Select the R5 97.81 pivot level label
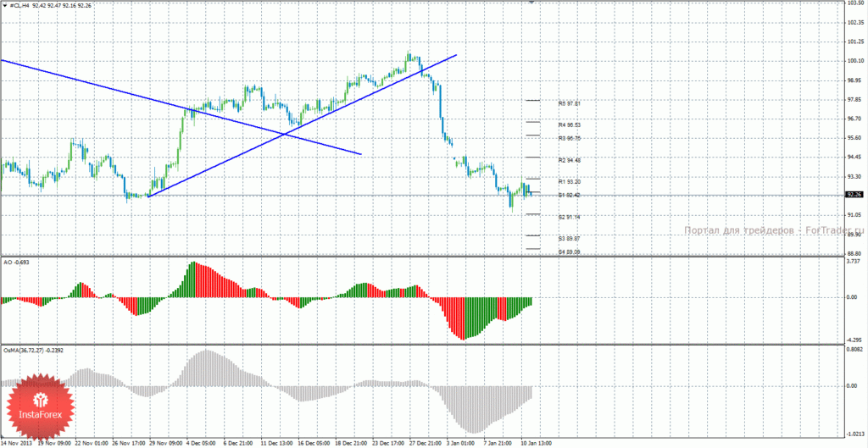Screen dimensions: 868x448 pos(569,103)
